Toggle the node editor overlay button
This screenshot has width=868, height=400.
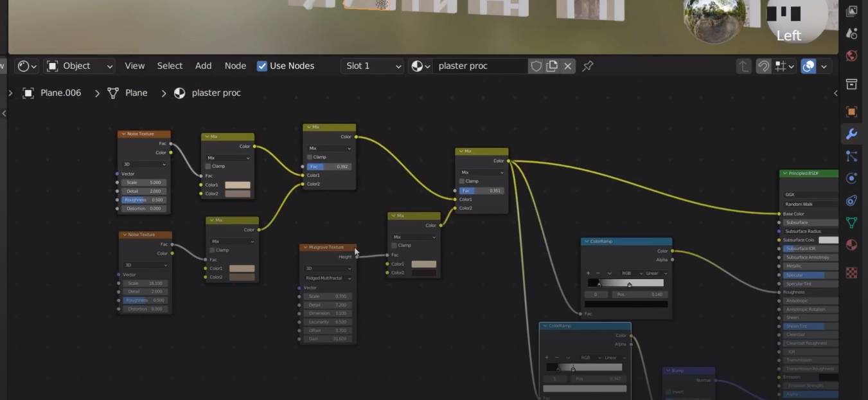pos(808,66)
